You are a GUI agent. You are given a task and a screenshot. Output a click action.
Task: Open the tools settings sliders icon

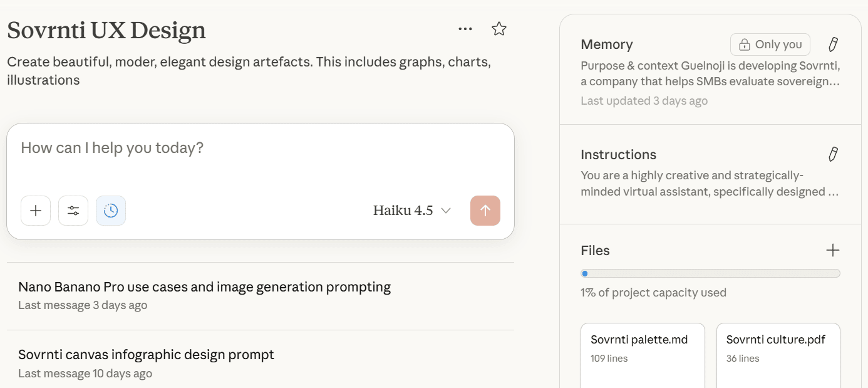73,211
